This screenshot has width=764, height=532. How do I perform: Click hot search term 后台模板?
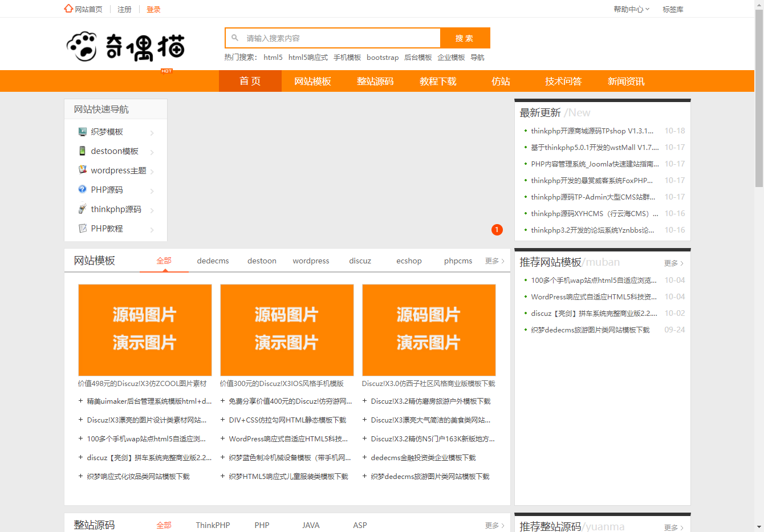(x=418, y=57)
